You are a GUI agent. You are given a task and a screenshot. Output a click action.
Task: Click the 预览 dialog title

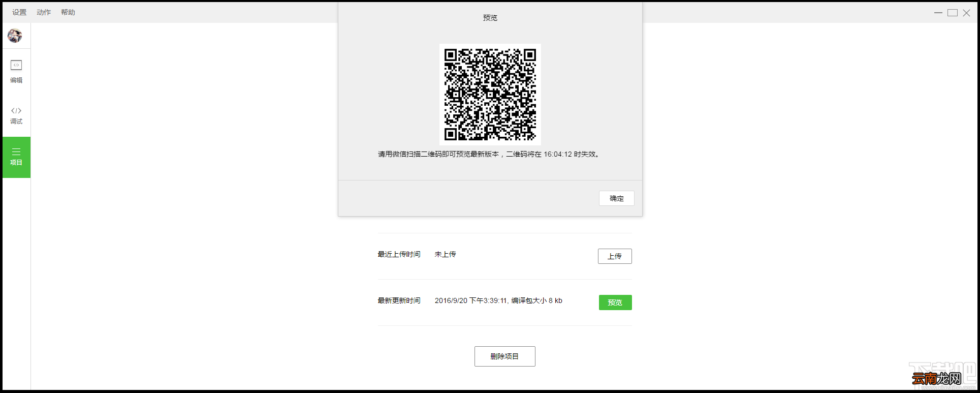click(x=490, y=18)
